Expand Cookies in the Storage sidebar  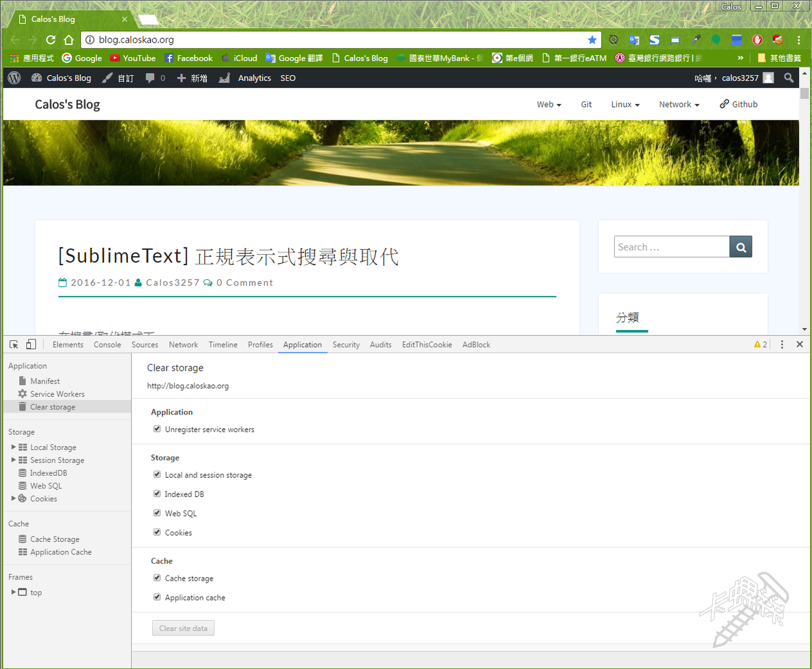(14, 498)
